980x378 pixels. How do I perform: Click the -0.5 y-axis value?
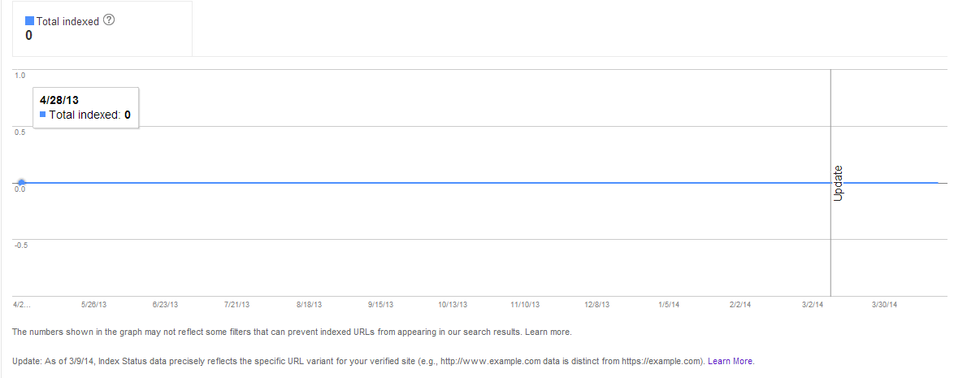pos(20,245)
